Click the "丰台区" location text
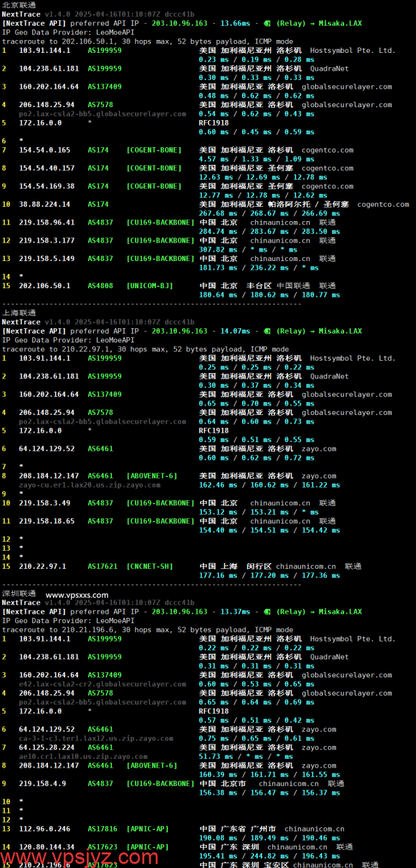Screen dimensions: 416x868 [259, 285]
